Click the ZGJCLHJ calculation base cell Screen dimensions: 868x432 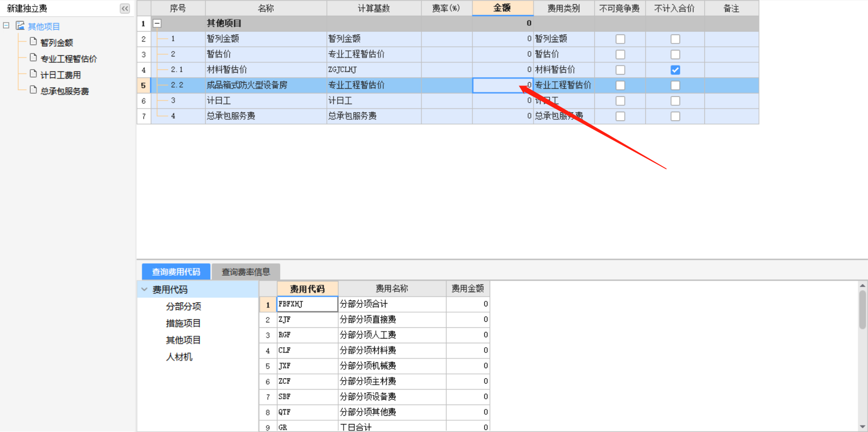374,70
